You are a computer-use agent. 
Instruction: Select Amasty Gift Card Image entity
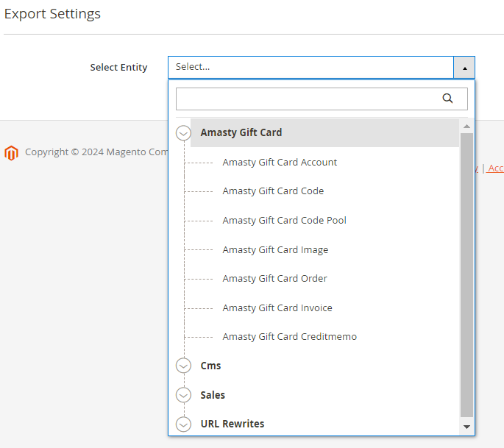(275, 249)
